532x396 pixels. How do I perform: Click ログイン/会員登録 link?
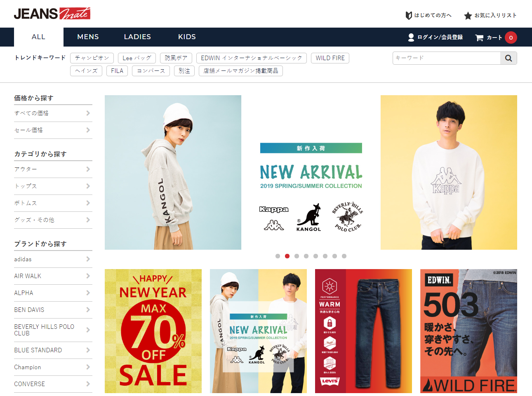[440, 37]
